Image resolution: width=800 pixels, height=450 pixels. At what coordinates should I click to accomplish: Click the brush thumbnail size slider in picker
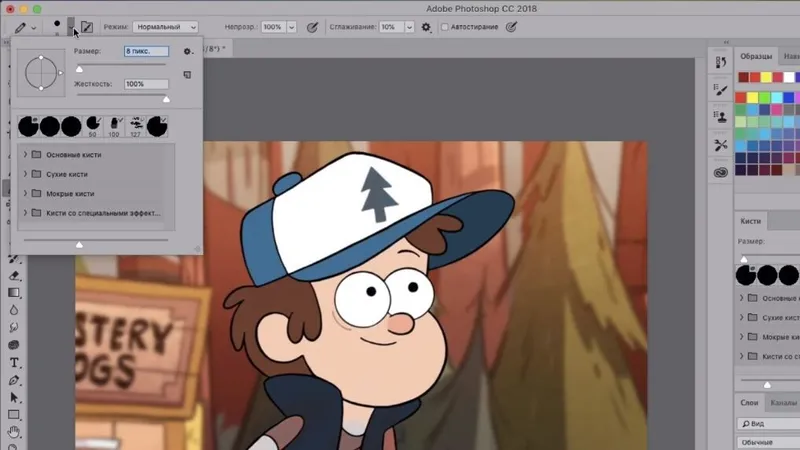point(79,244)
